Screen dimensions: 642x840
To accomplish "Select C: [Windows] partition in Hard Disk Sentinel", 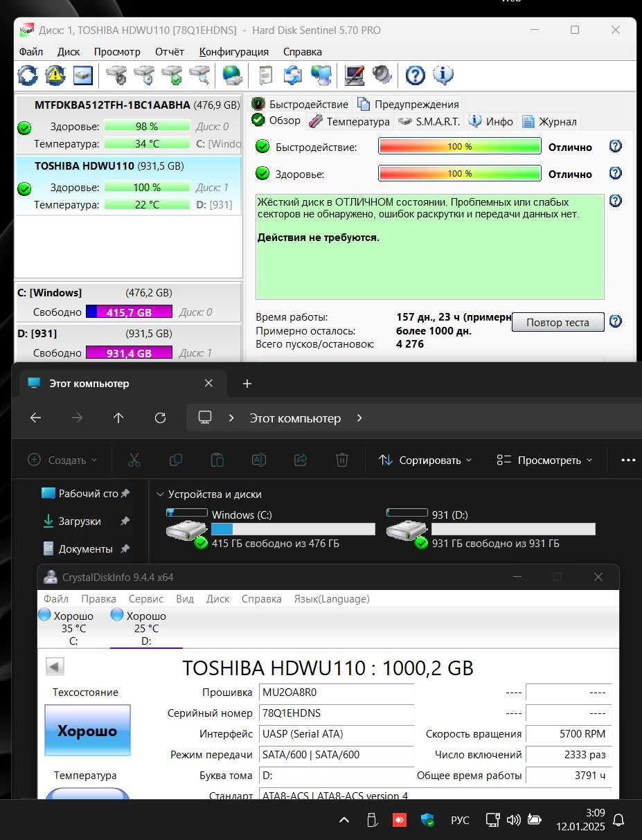I will click(128, 302).
